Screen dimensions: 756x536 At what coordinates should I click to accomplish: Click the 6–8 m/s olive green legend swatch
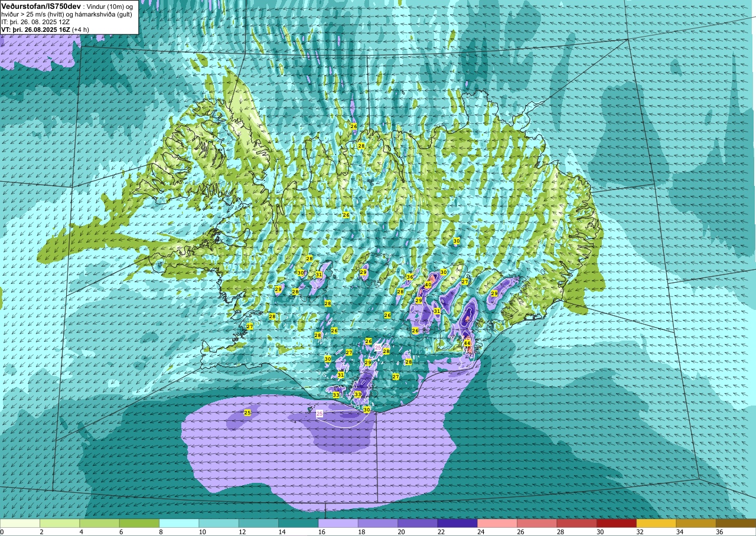tap(139, 523)
